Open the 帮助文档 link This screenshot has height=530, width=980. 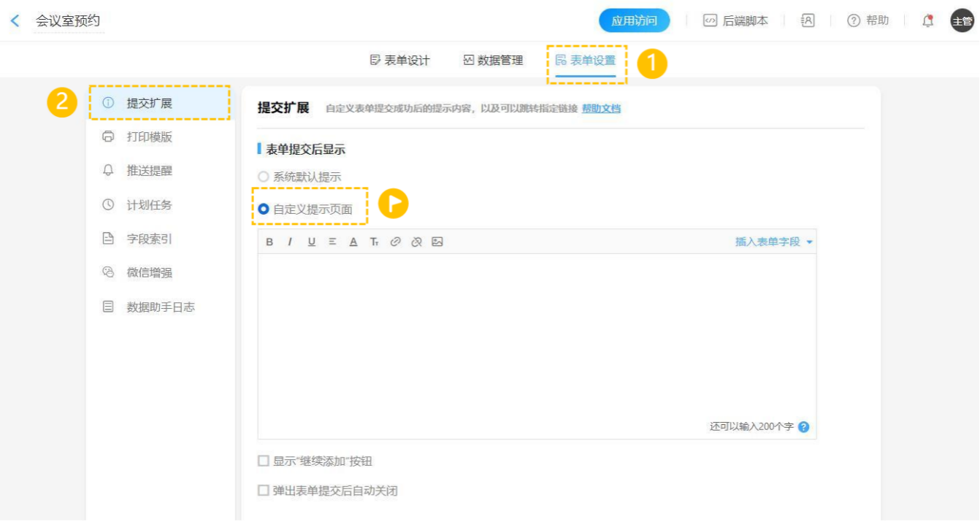coord(601,109)
